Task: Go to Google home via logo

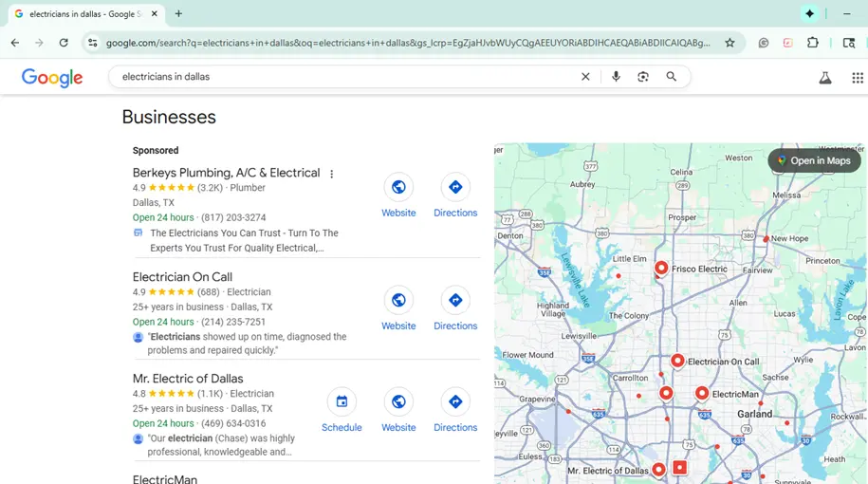Action: [52, 78]
